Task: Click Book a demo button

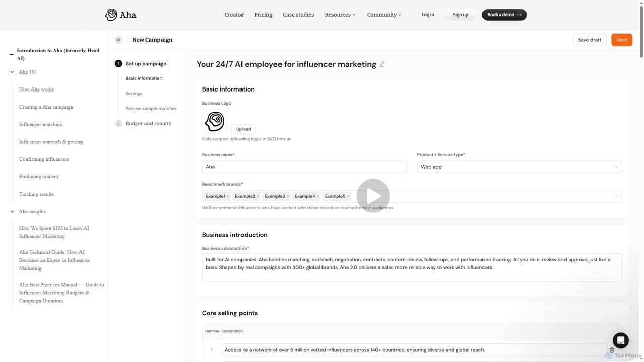Action: pyautogui.click(x=504, y=15)
